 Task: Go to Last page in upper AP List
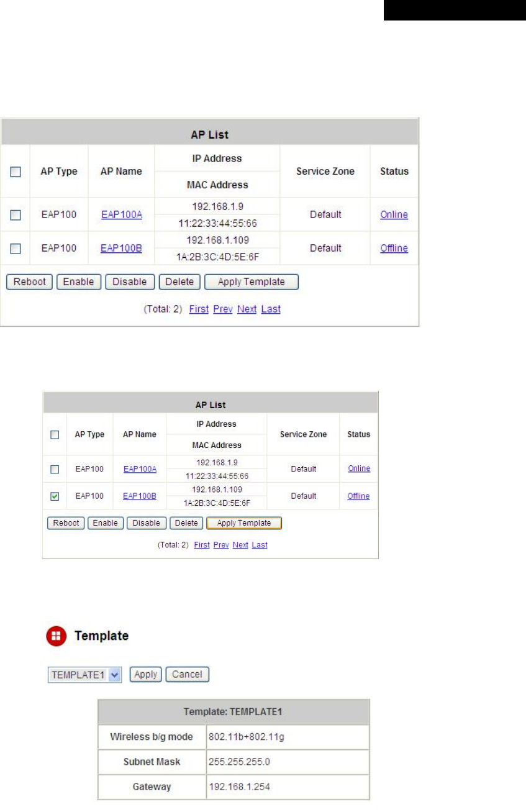271,309
